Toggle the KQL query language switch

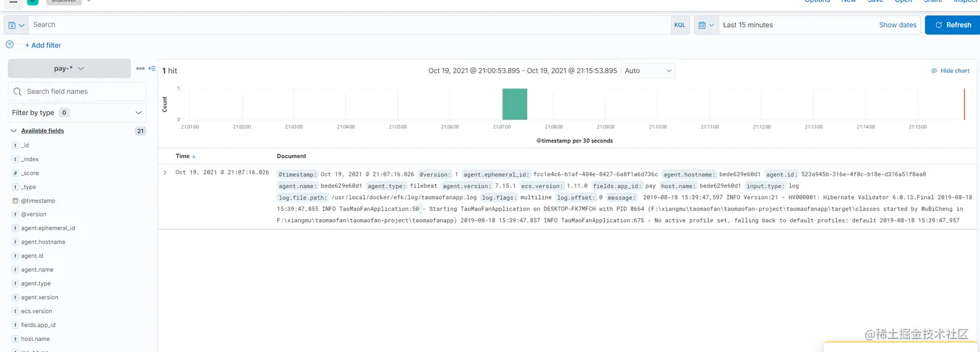[679, 25]
